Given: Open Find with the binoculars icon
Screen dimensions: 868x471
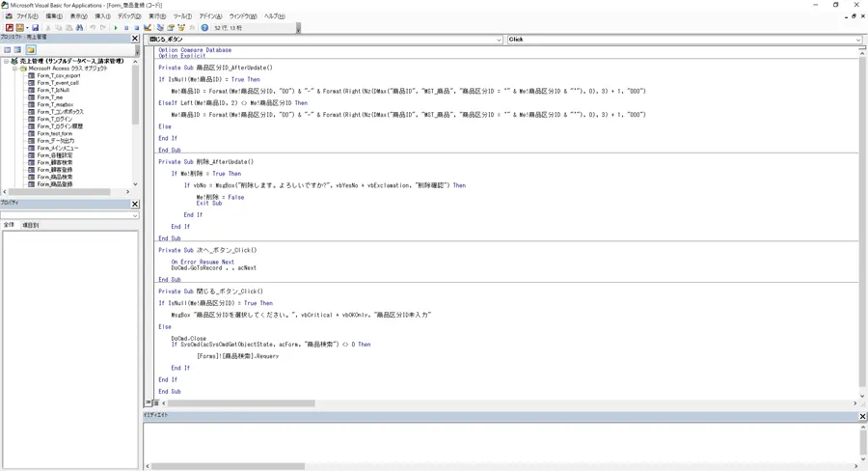Looking at the screenshot, I should coord(79,28).
